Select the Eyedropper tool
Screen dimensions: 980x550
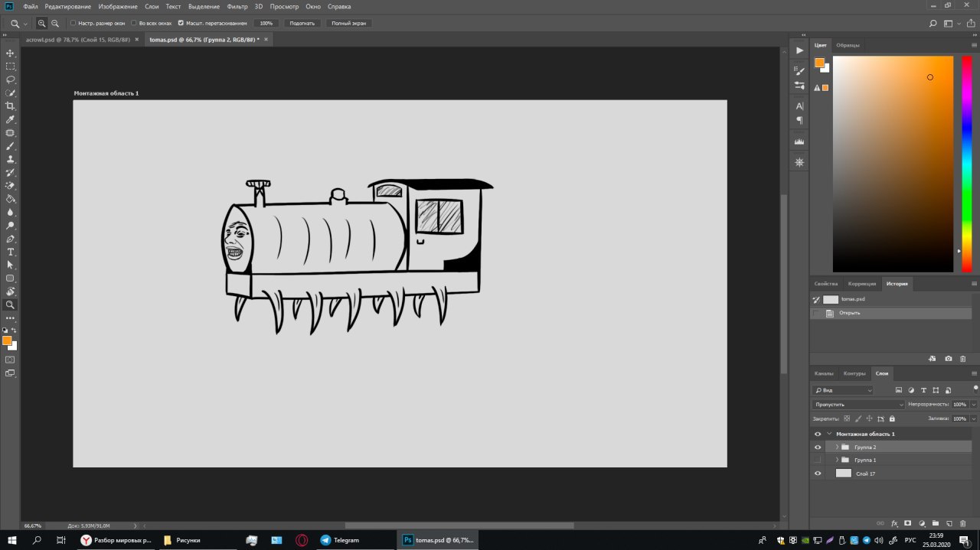(x=11, y=119)
